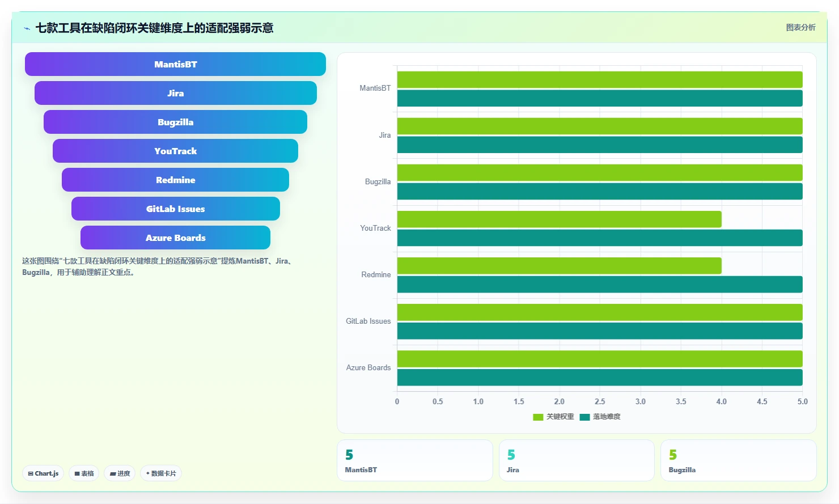Viewport: 839px width, 504px height.
Task: Select the Bugzilla funnel stage
Action: click(175, 122)
